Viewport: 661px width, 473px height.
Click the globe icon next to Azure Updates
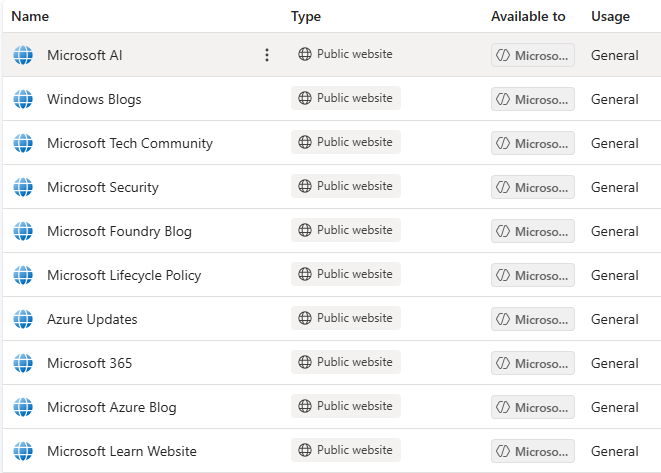click(23, 319)
